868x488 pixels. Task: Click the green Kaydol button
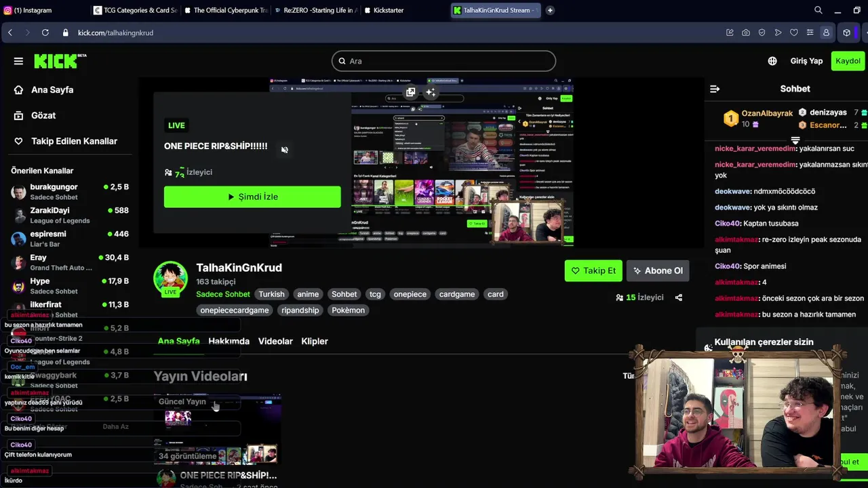848,61
